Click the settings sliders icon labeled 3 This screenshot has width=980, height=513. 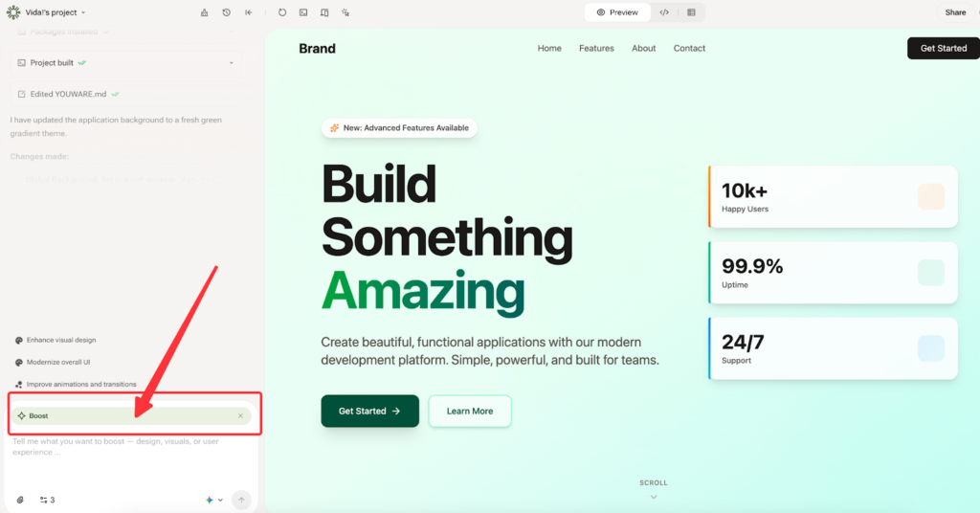(x=47, y=500)
